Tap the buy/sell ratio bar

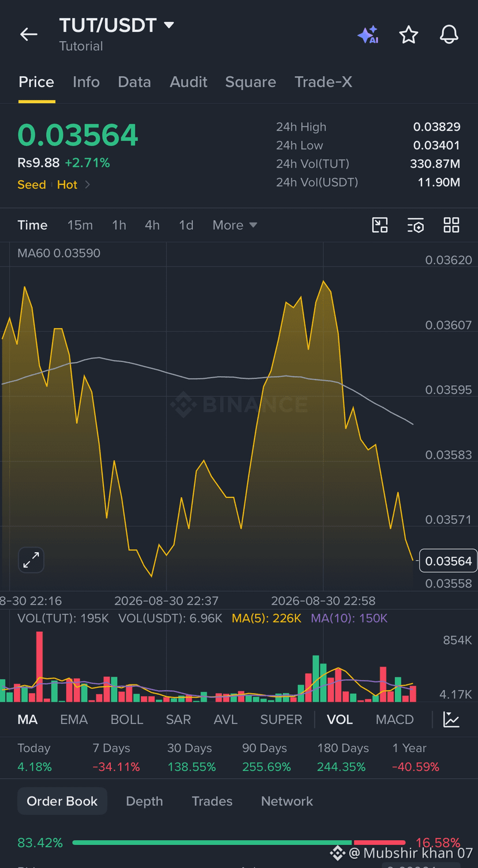[x=238, y=843]
